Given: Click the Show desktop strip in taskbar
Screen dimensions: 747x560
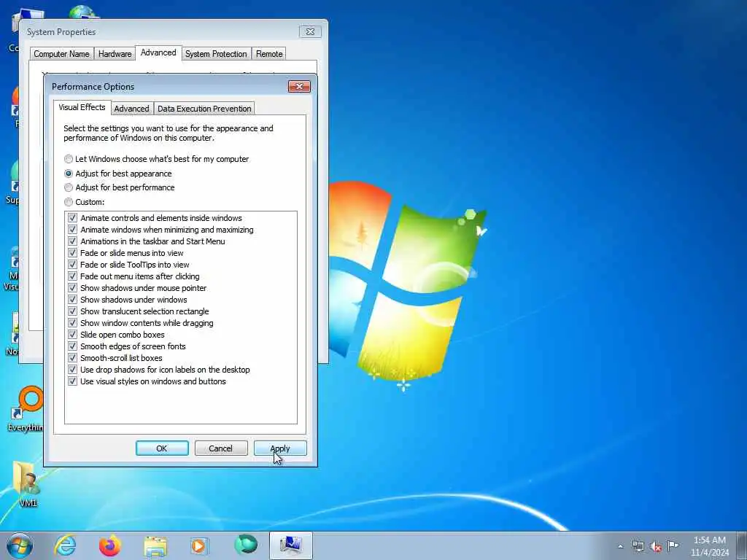Looking at the screenshot, I should pos(742,545).
